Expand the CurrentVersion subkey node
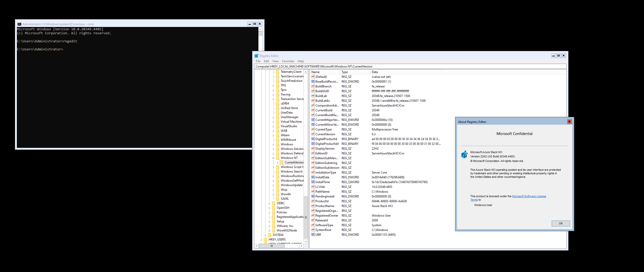Viewport: 644px width, 272px height. tap(277, 162)
